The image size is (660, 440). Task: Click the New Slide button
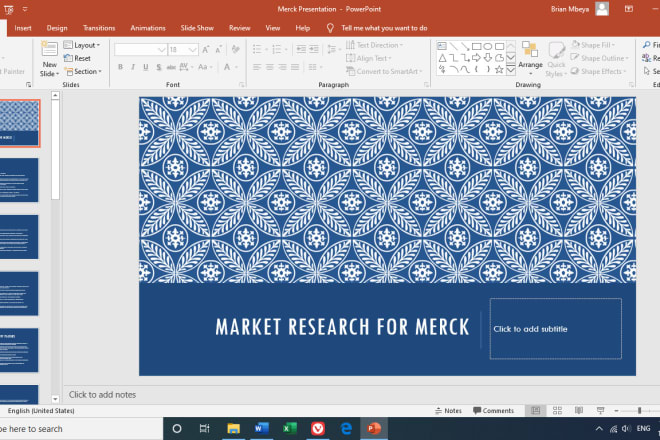(x=49, y=59)
